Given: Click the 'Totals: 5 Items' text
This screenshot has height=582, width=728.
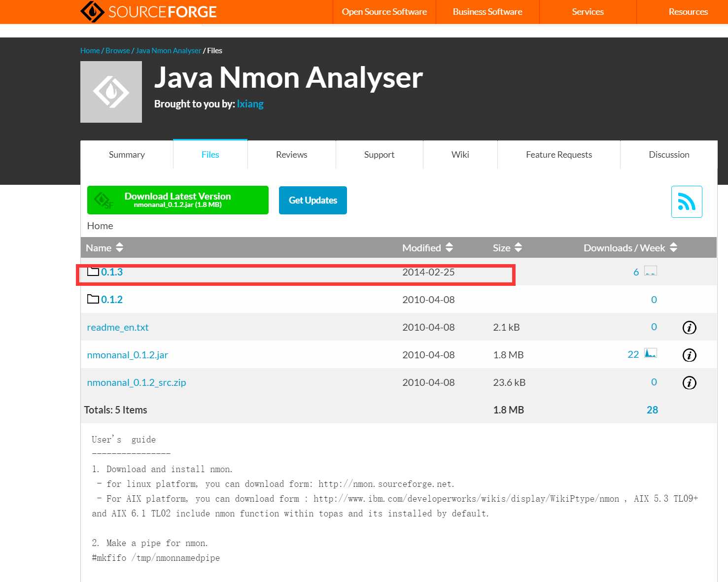Looking at the screenshot, I should click(x=116, y=410).
